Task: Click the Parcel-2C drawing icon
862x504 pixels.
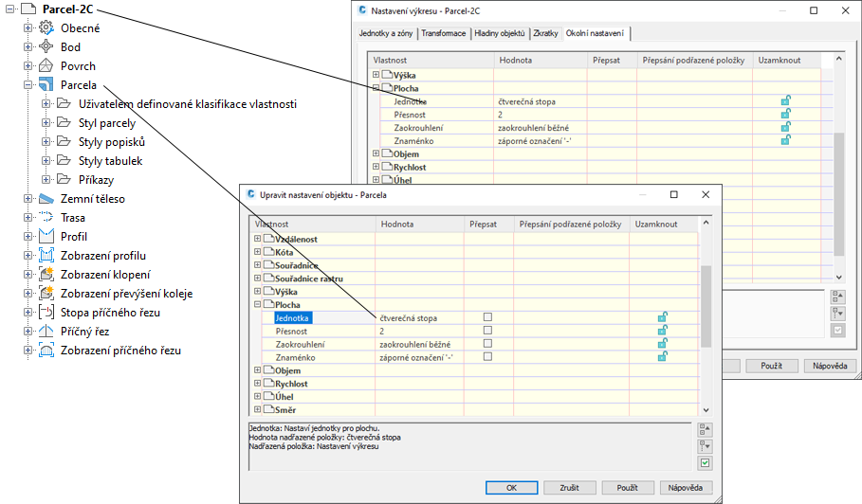Action: [x=28, y=9]
